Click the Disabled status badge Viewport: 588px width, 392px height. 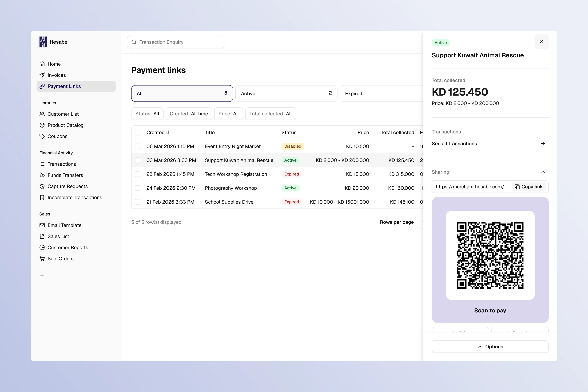[293, 146]
